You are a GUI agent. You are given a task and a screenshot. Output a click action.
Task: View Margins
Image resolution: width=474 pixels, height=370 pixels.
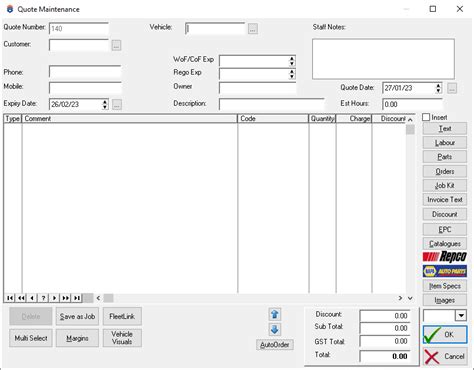(x=77, y=338)
